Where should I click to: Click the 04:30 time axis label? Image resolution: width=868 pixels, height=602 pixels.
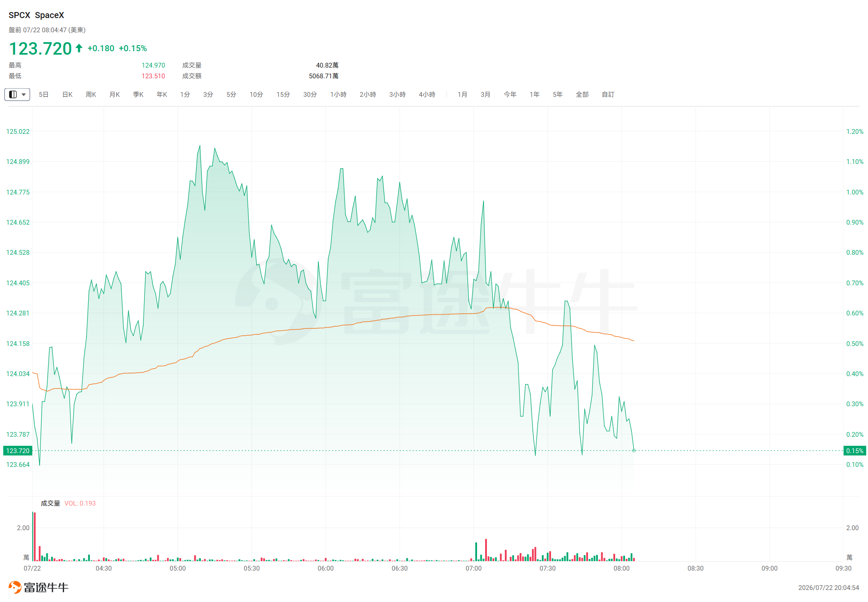(104, 569)
